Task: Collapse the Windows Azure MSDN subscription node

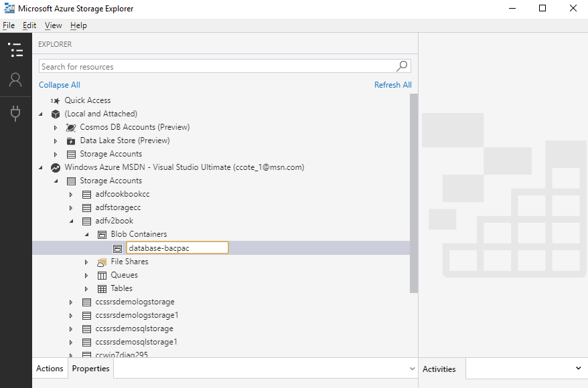Action: 41,168
